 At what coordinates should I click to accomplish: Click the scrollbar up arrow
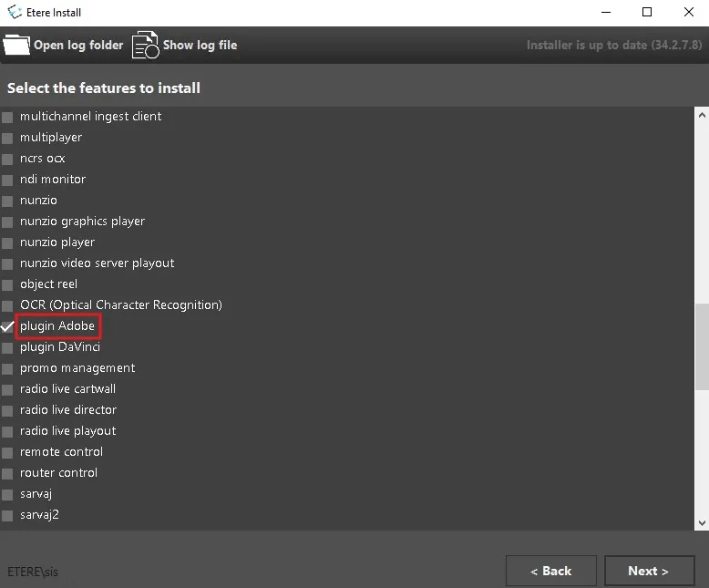[702, 115]
